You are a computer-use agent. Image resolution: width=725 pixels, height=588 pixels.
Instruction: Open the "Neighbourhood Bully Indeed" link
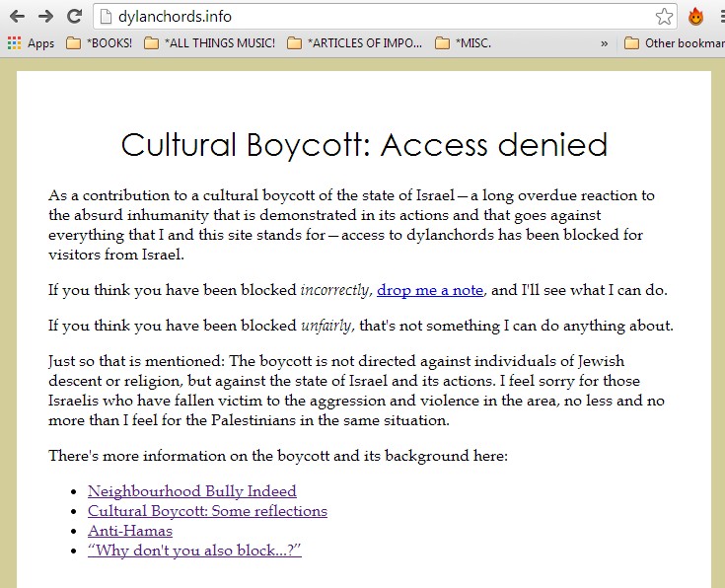[x=192, y=491]
